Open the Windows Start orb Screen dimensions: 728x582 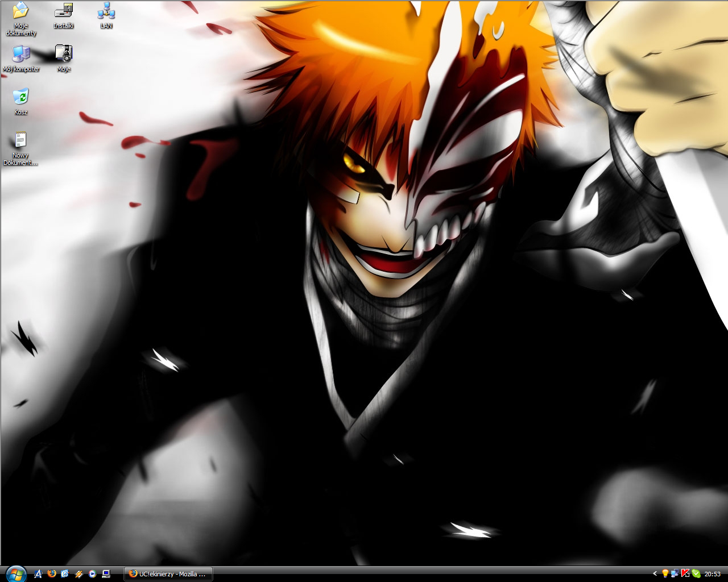click(15, 574)
